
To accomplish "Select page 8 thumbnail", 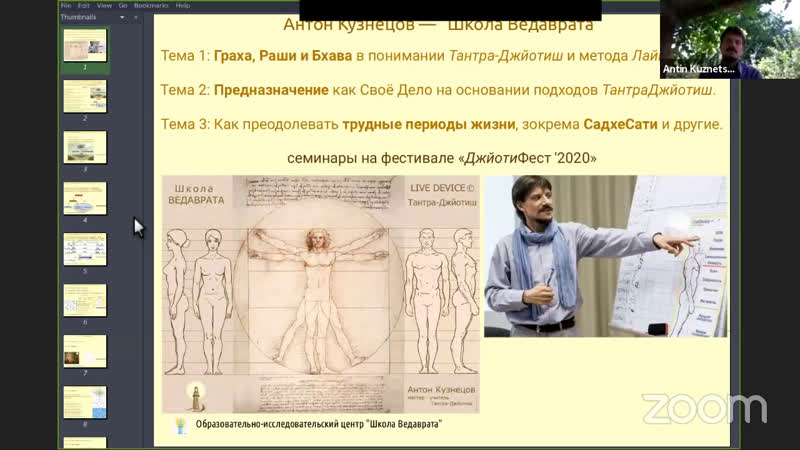I will (85, 402).
